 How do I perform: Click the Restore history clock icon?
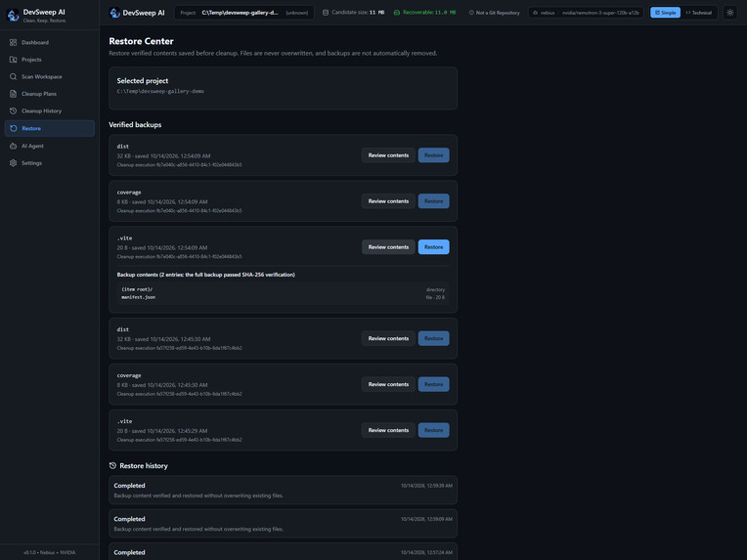pyautogui.click(x=112, y=466)
